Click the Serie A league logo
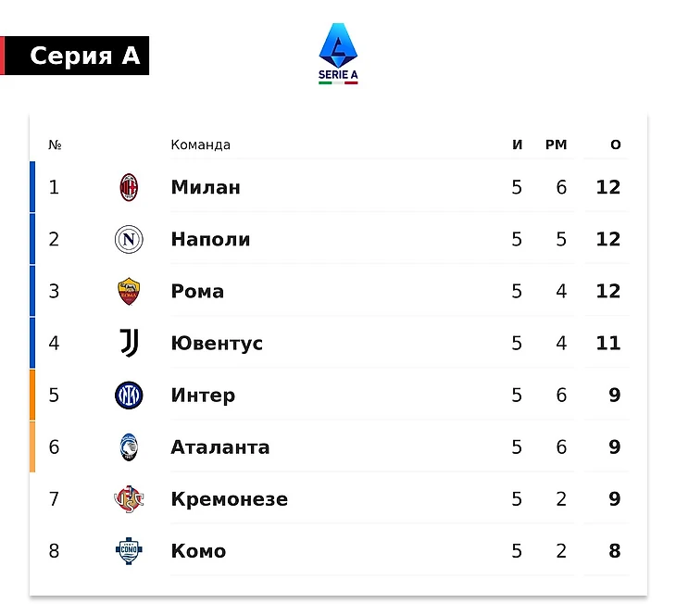 point(338,54)
